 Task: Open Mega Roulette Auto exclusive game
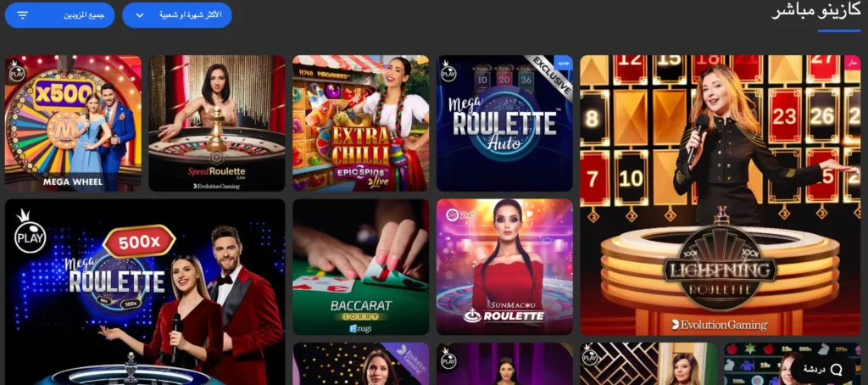(505, 123)
